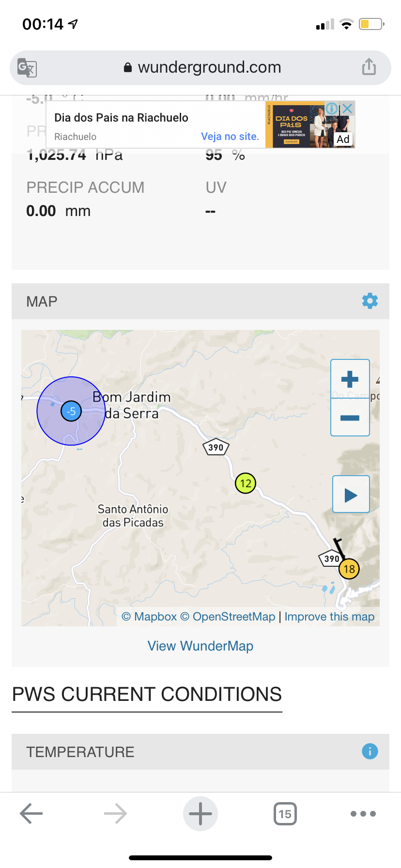Viewport: 401px width, 868px height.
Task: Select the 18 weather station marker
Action: pos(349,569)
